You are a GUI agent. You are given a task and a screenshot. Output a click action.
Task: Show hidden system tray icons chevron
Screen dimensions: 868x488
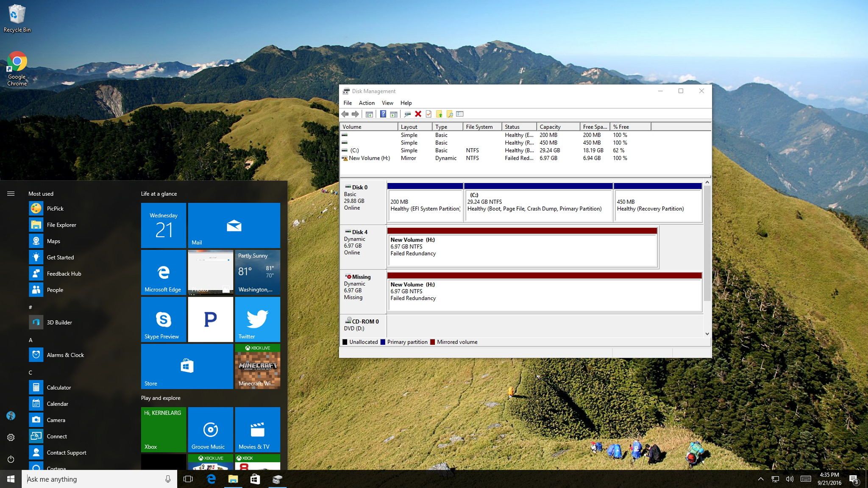760,479
